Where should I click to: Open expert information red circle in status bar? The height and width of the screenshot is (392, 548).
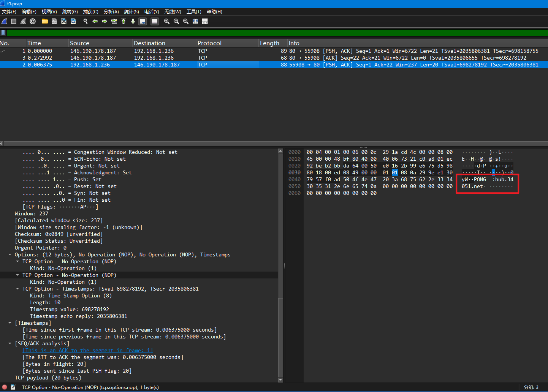(5, 387)
